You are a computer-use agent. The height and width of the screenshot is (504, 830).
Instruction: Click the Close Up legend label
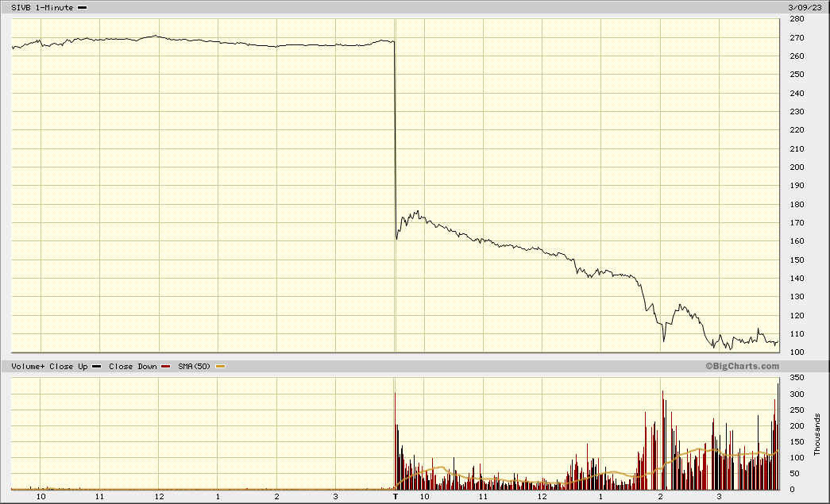(x=68, y=367)
